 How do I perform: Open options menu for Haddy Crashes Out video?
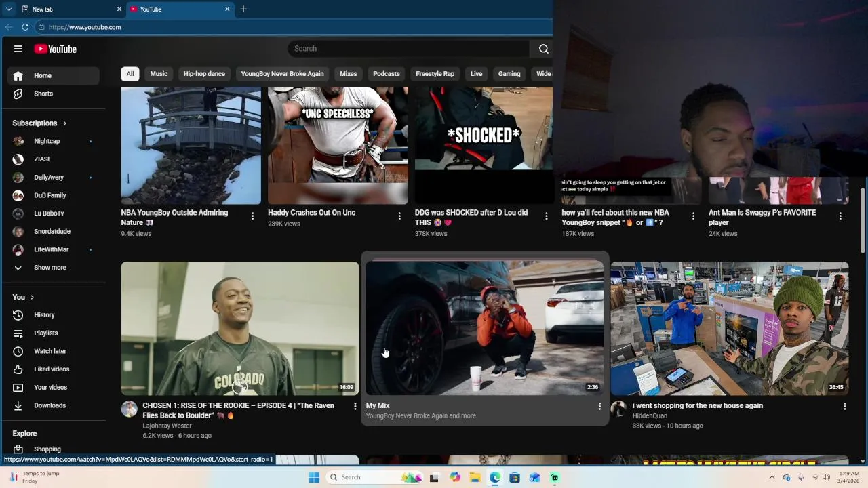399,216
